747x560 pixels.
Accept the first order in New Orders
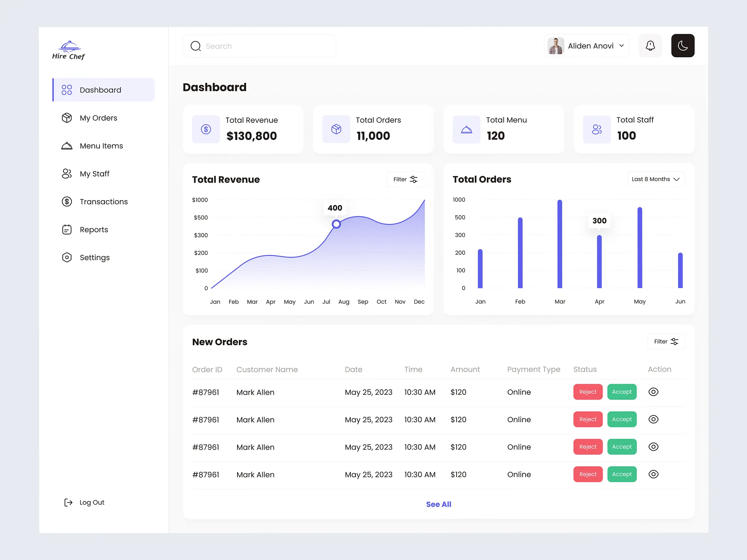pyautogui.click(x=622, y=392)
